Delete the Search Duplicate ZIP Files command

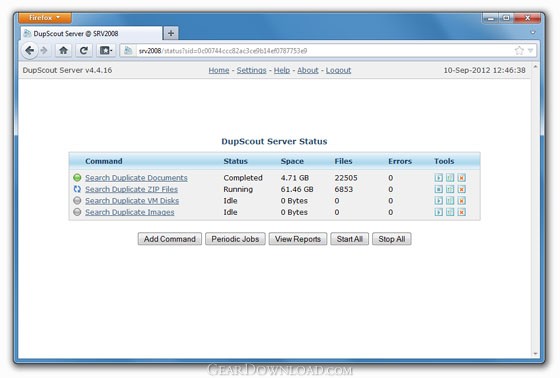point(461,189)
